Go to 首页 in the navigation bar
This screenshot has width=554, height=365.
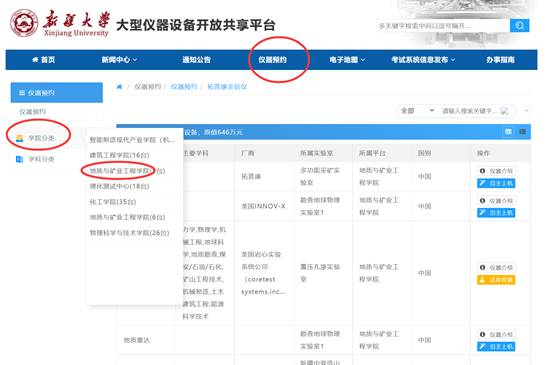43,60
